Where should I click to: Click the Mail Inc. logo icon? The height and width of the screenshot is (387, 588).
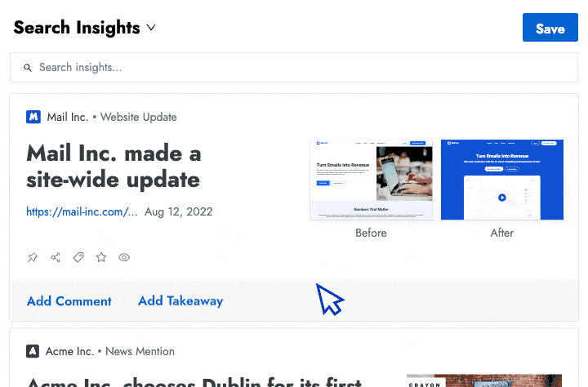[33, 117]
